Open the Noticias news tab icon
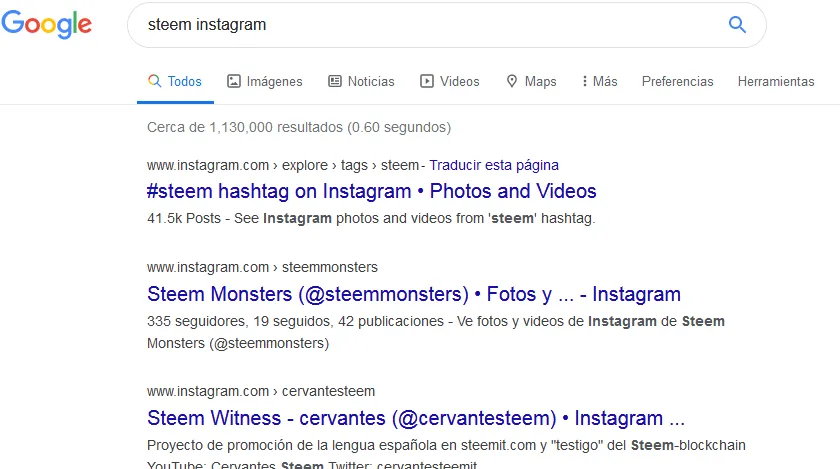The width and height of the screenshot is (840, 469). [335, 81]
